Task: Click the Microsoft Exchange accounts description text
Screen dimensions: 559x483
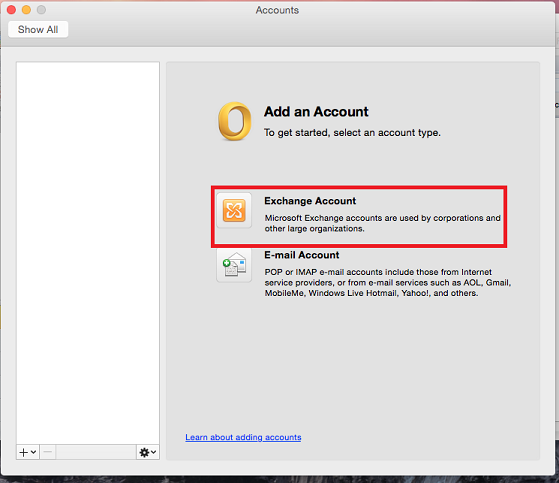Action: 383,223
